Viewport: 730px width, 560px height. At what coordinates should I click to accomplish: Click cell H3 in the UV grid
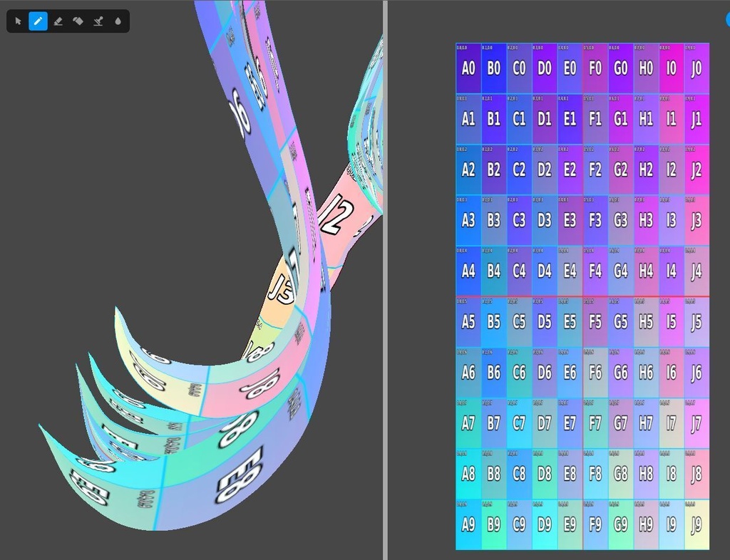(x=646, y=220)
